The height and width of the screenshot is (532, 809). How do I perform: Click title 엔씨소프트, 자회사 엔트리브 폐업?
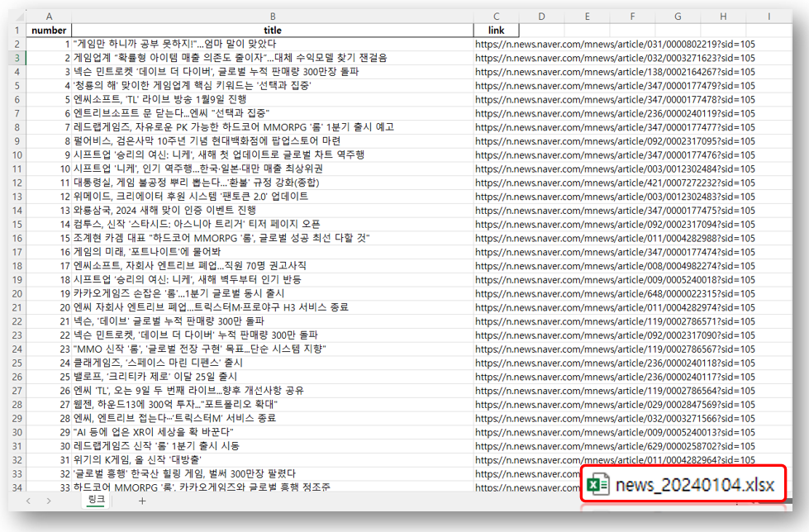click(189, 266)
